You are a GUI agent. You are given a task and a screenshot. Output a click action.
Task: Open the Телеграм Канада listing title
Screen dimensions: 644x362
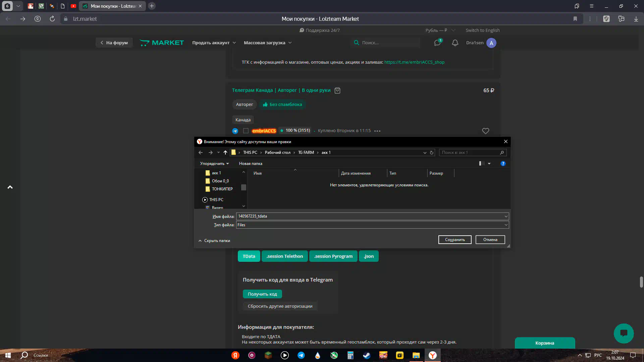[x=281, y=90]
